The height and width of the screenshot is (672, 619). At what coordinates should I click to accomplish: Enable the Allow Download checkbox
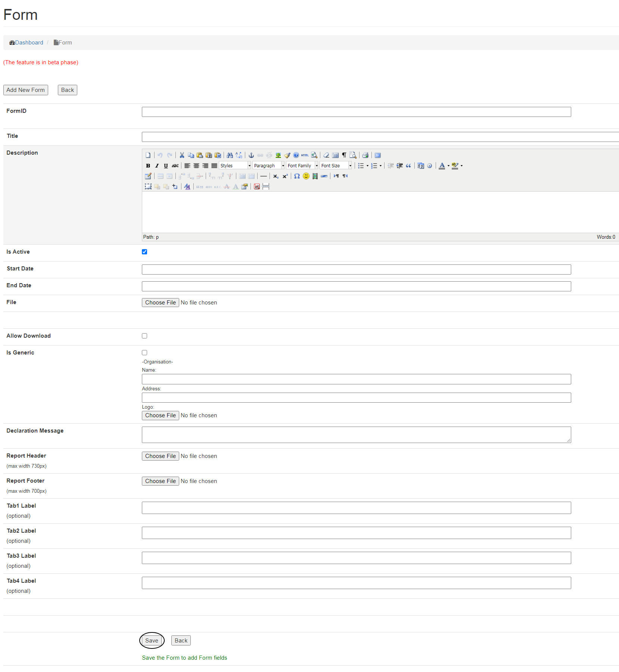coord(144,336)
